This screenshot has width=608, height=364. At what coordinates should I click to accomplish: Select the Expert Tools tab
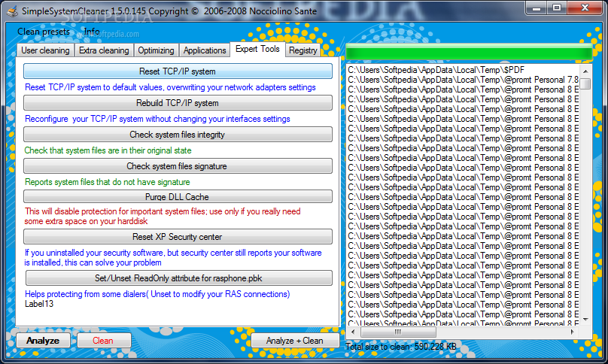[257, 49]
